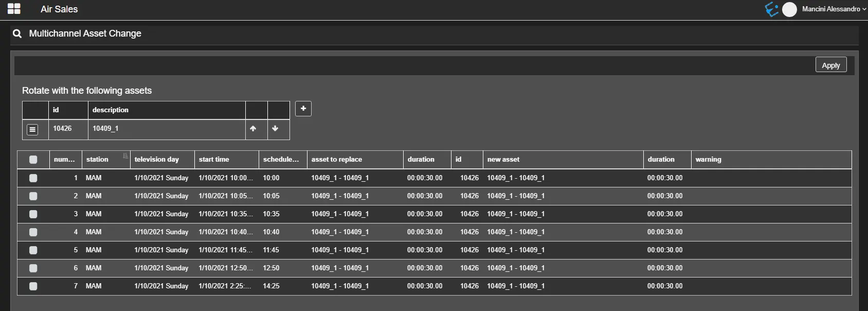Move asset 10426 down with arrow
Viewport: 868px width, 311px height.
pyautogui.click(x=275, y=129)
